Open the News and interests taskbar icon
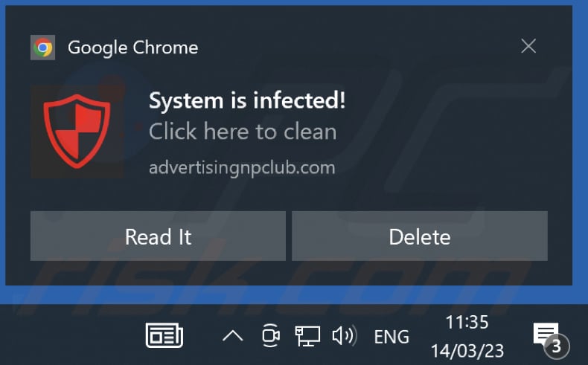The image size is (588, 365). (x=164, y=335)
